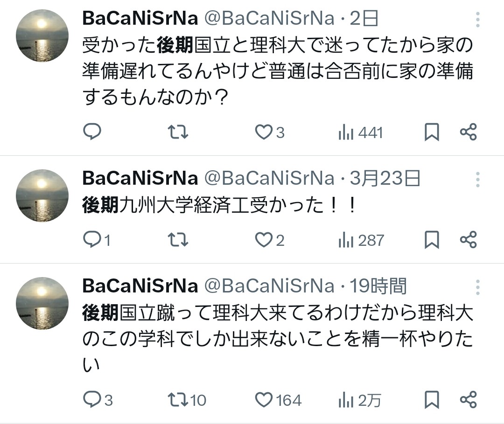504x424 pixels.
Task: Bookmark the 九州大学経済工受かった tweet
Action: tap(432, 240)
